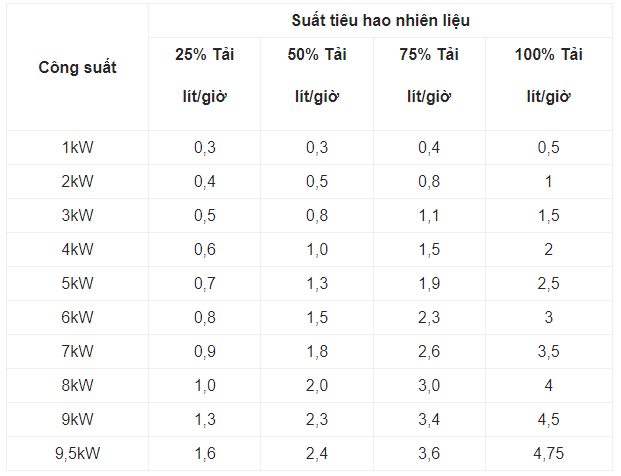Viewport: 621px width, 476px height.
Task: Click the 'Suất tiêu hao nhiên liệu' header
Action: [381, 20]
